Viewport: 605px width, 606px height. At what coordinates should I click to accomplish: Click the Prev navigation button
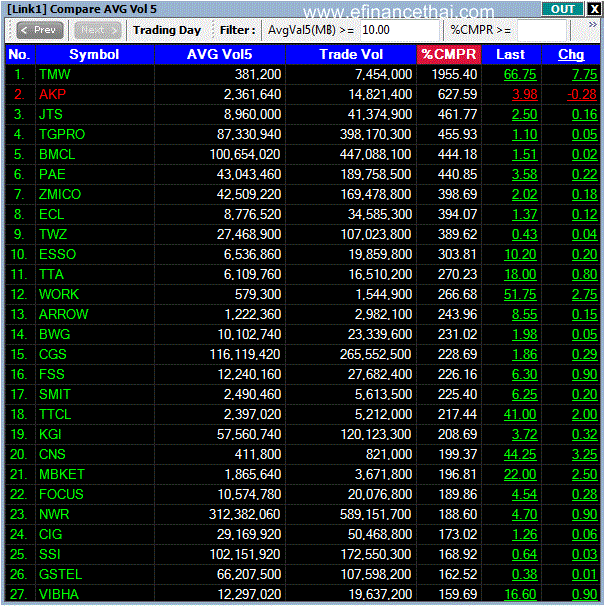(40, 30)
